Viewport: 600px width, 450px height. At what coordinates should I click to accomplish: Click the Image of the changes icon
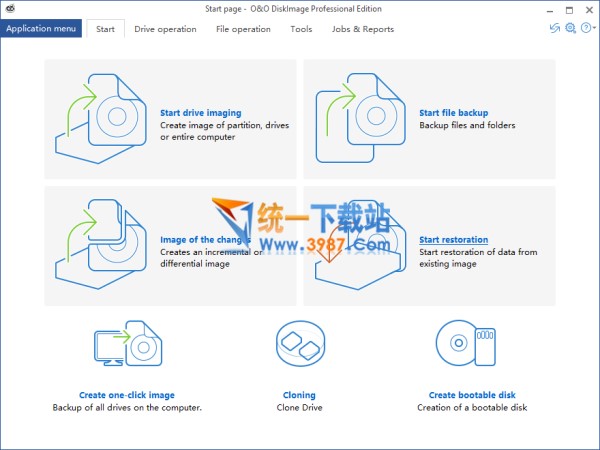tap(101, 244)
